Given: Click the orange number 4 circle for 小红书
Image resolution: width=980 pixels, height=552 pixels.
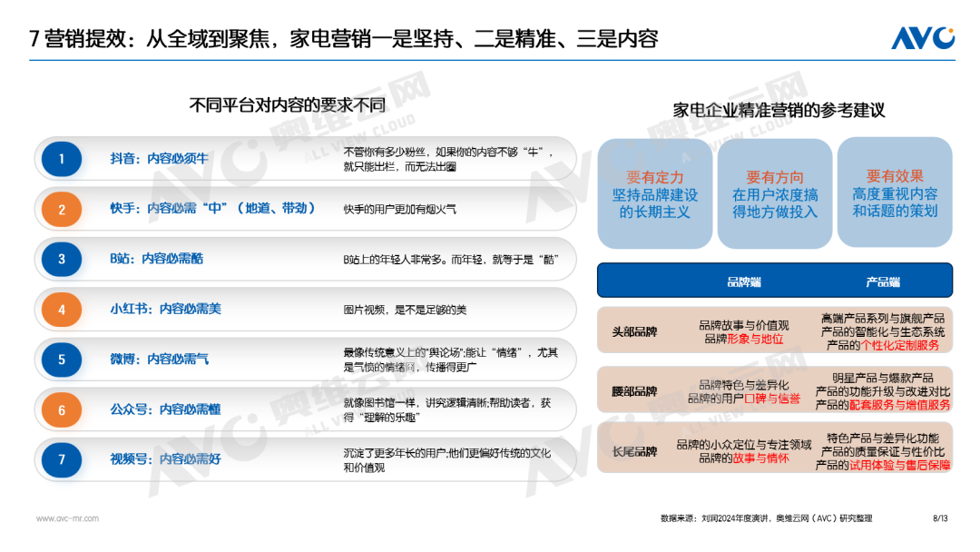Looking at the screenshot, I should click(x=62, y=310).
